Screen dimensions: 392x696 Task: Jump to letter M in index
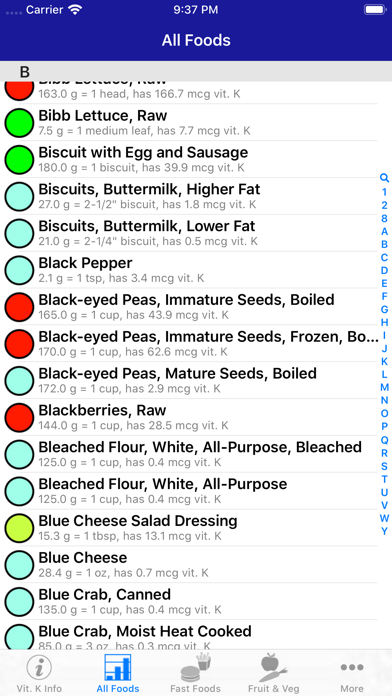(384, 387)
